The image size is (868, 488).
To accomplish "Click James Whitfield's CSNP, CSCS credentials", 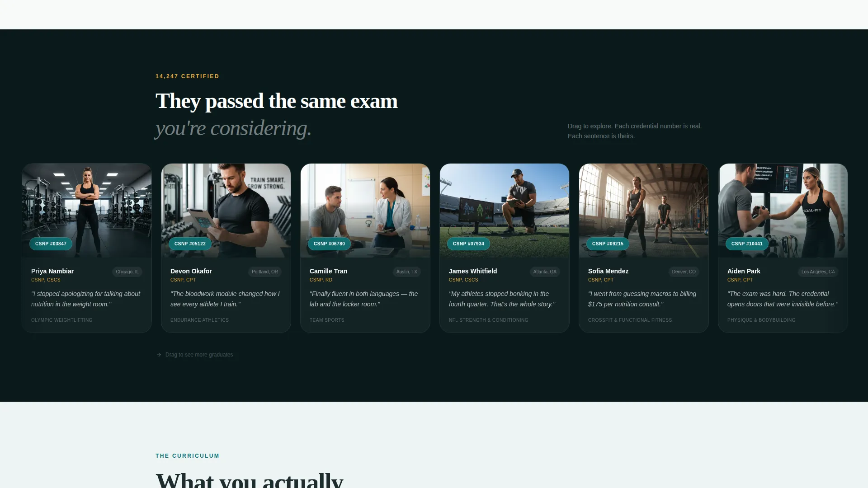I will 463,280.
